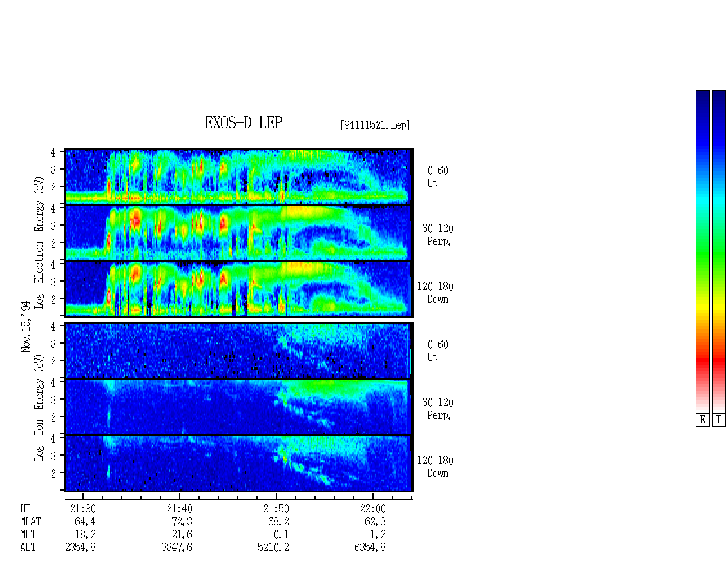Image resolution: width=728 pixels, height=564 pixels.
Task: Click the ion 60-120 Perp. spectrogram panel
Action: (238, 407)
